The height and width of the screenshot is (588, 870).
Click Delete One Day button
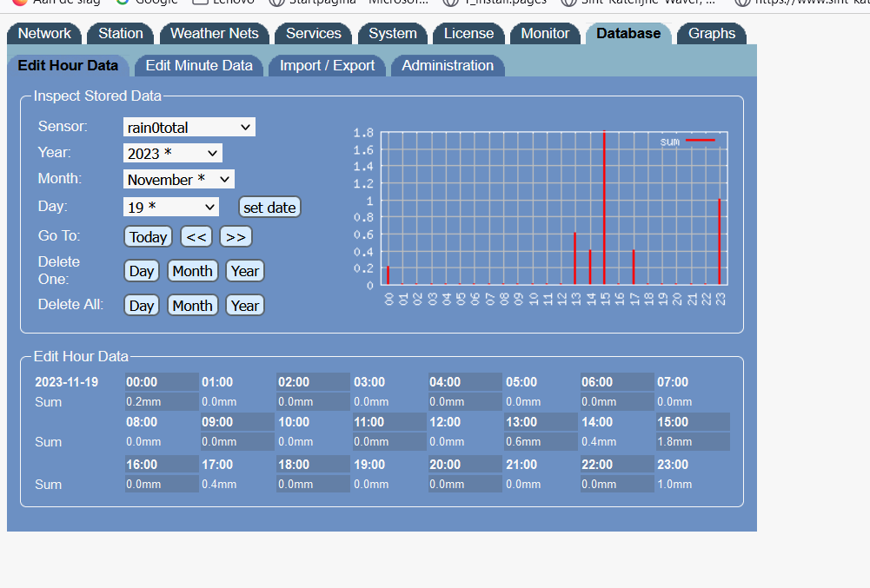pyautogui.click(x=142, y=271)
